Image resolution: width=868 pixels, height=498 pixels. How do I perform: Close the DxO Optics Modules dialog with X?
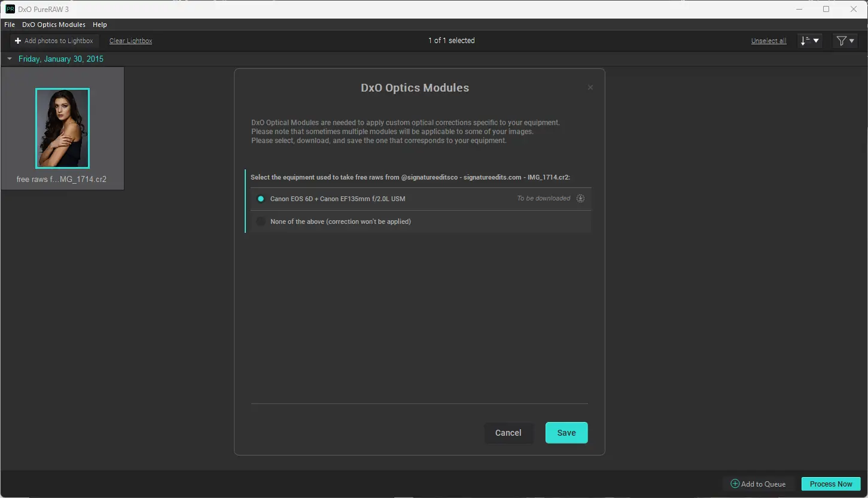click(x=590, y=87)
